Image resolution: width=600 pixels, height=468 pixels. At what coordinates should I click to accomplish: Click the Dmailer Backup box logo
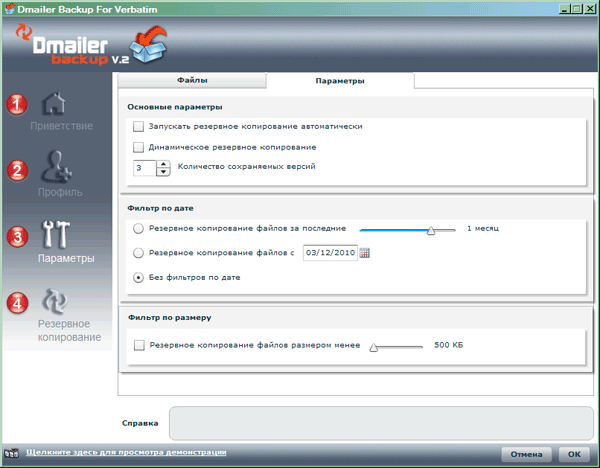tap(148, 45)
